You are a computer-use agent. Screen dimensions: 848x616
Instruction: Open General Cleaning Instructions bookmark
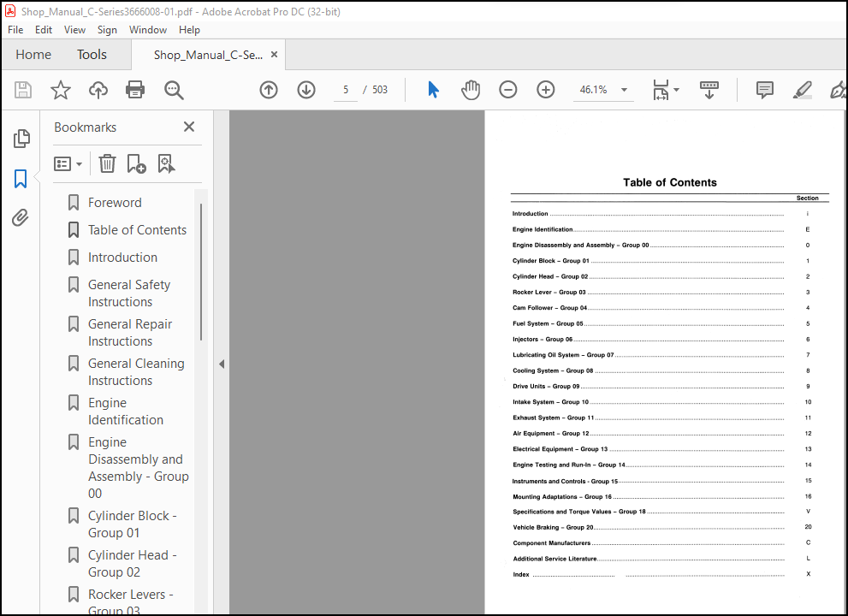coord(136,372)
